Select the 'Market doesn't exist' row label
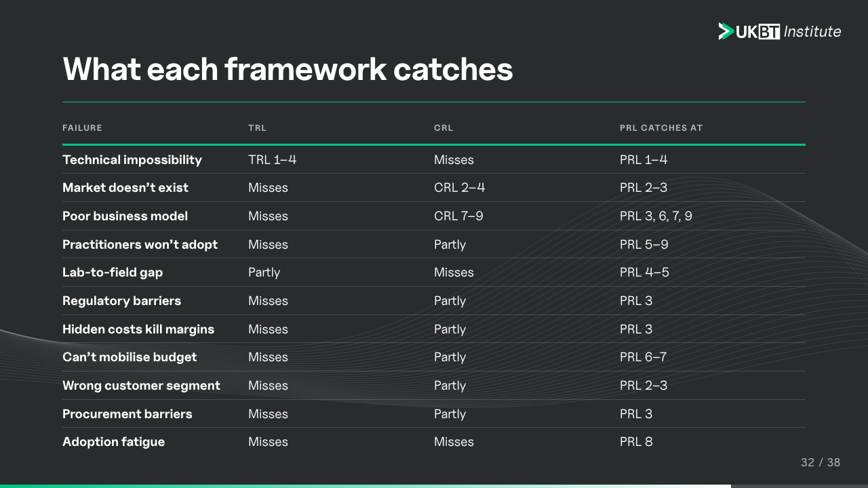 [x=125, y=188]
